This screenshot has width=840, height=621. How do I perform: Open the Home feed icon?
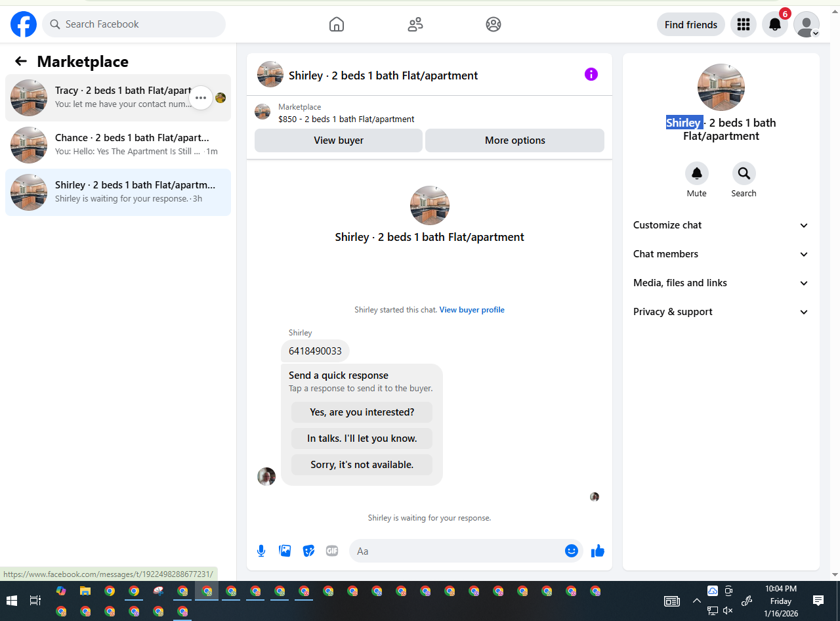(x=337, y=24)
